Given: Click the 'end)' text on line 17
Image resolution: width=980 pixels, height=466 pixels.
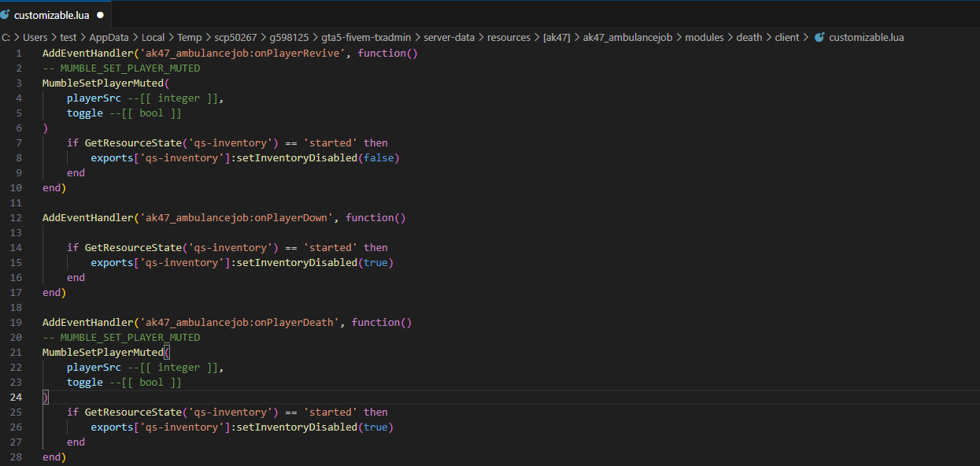Looking at the screenshot, I should pos(54,293).
